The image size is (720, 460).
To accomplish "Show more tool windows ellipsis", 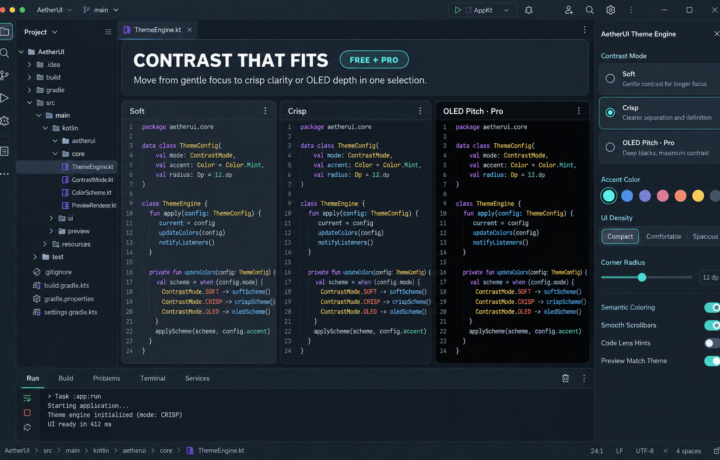I will click(x=5, y=174).
